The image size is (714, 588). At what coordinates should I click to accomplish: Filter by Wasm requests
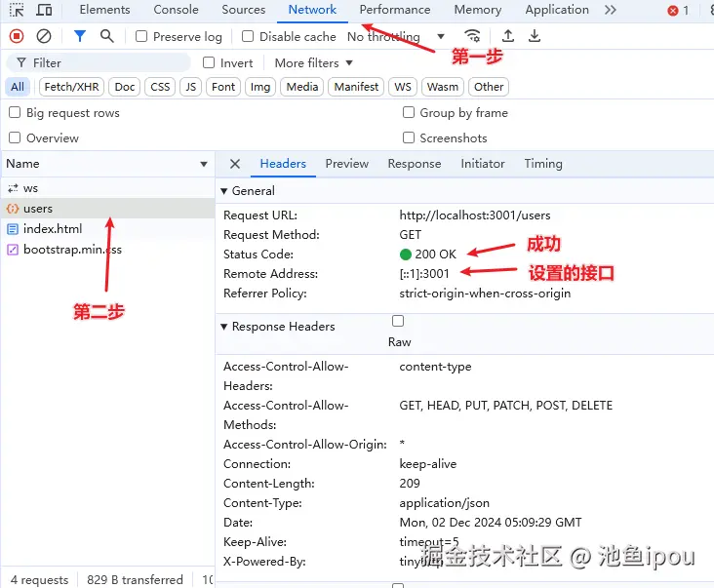pyautogui.click(x=443, y=87)
